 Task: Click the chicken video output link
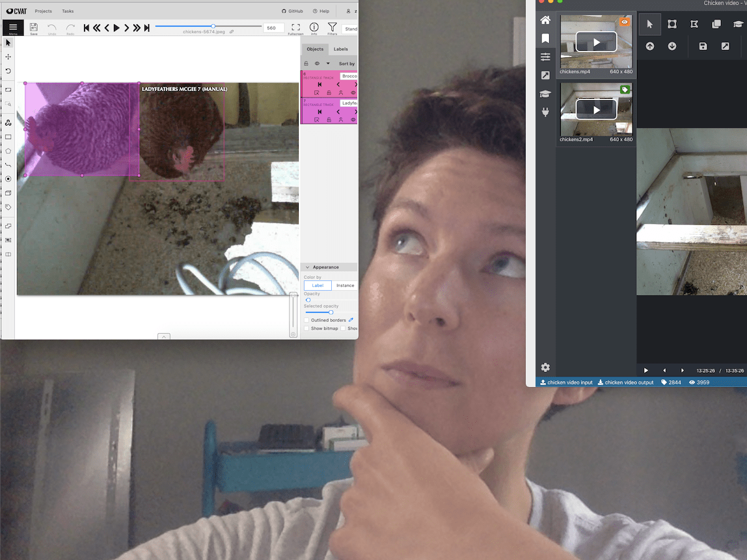pos(625,382)
